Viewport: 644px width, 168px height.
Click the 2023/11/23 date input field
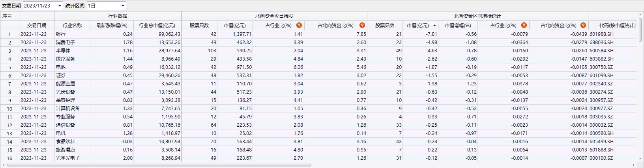tap(39, 6)
